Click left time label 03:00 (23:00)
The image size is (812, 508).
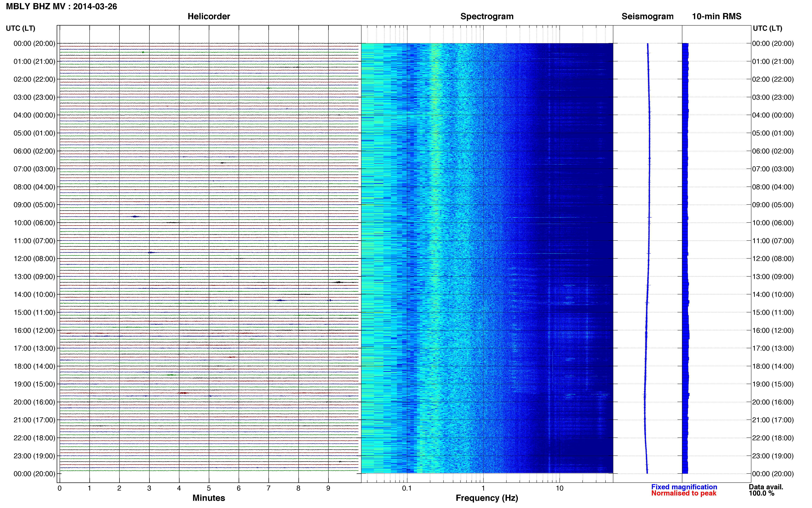34,97
